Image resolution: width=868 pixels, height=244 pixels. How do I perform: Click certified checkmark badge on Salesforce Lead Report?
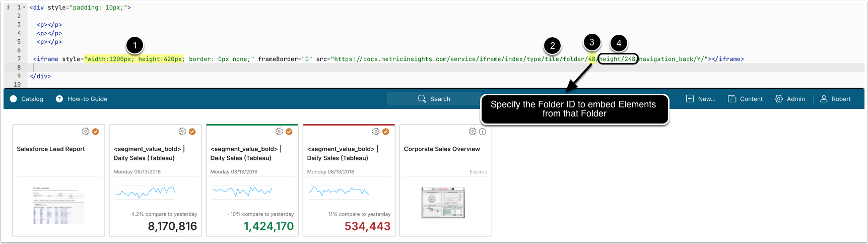pyautogui.click(x=96, y=132)
